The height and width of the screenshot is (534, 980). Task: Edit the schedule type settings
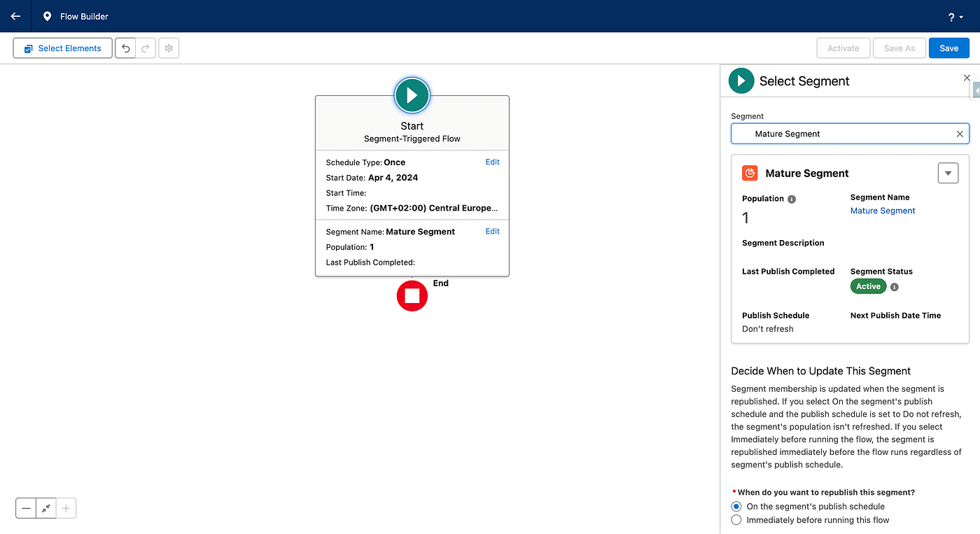(492, 162)
